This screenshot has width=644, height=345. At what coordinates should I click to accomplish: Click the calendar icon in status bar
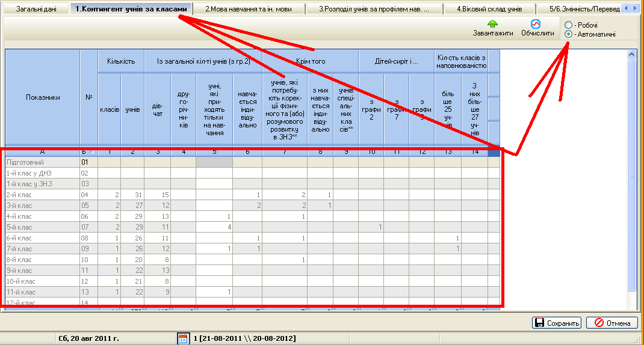183,338
